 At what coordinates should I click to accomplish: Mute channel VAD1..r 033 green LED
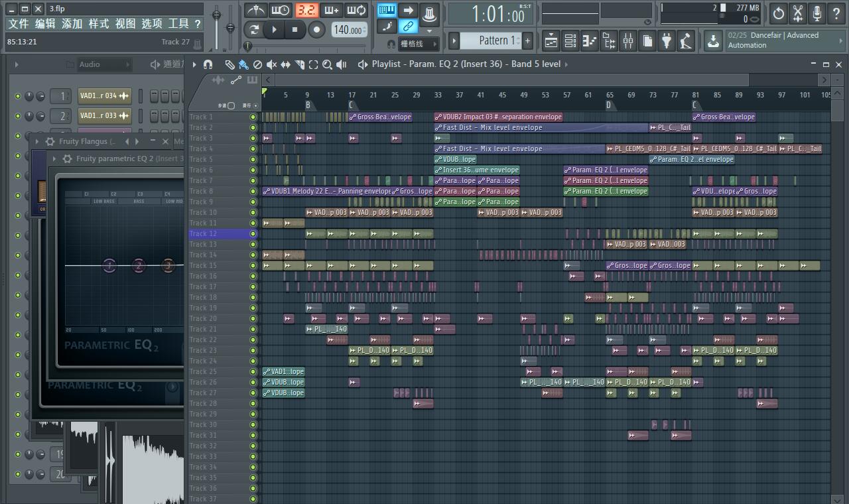pyautogui.click(x=18, y=116)
